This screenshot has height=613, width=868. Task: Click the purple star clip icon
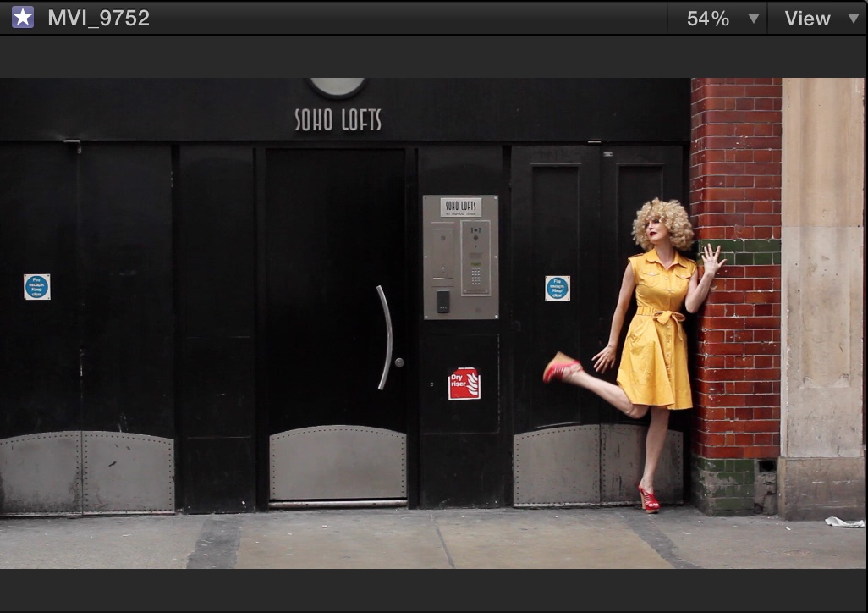point(23,17)
